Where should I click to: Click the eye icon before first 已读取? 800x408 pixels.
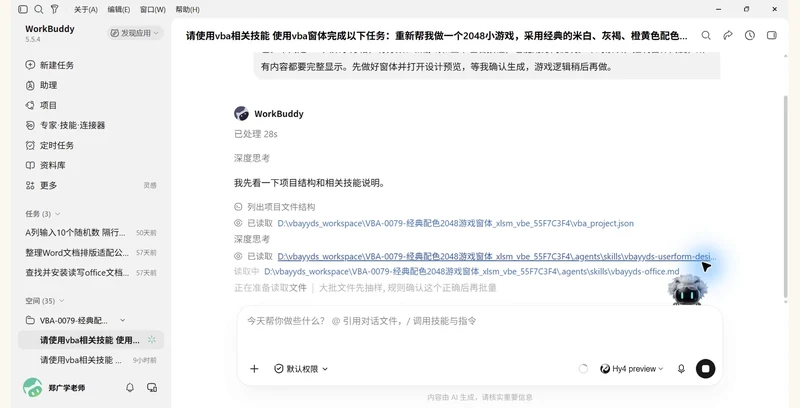pos(238,223)
